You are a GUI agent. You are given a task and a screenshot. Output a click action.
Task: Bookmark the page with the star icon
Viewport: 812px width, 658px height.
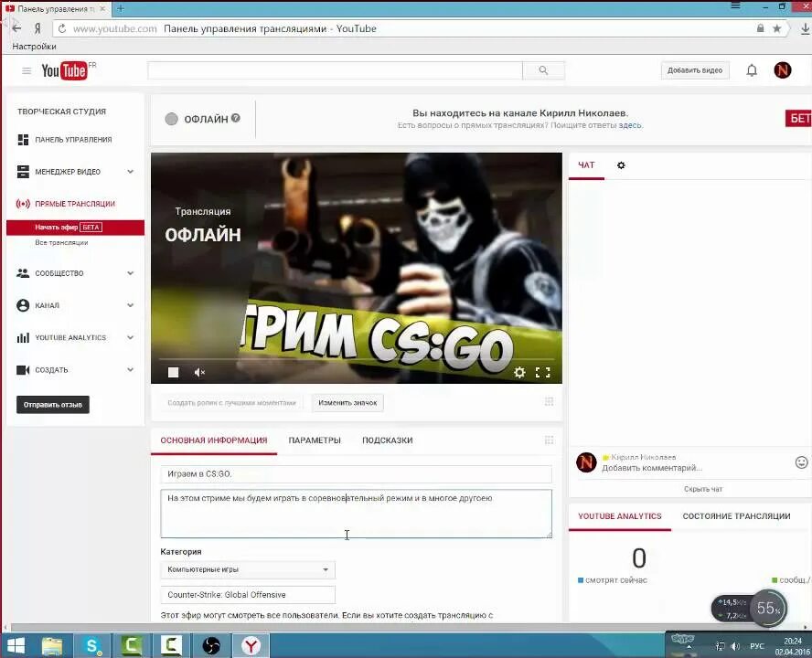[776, 28]
